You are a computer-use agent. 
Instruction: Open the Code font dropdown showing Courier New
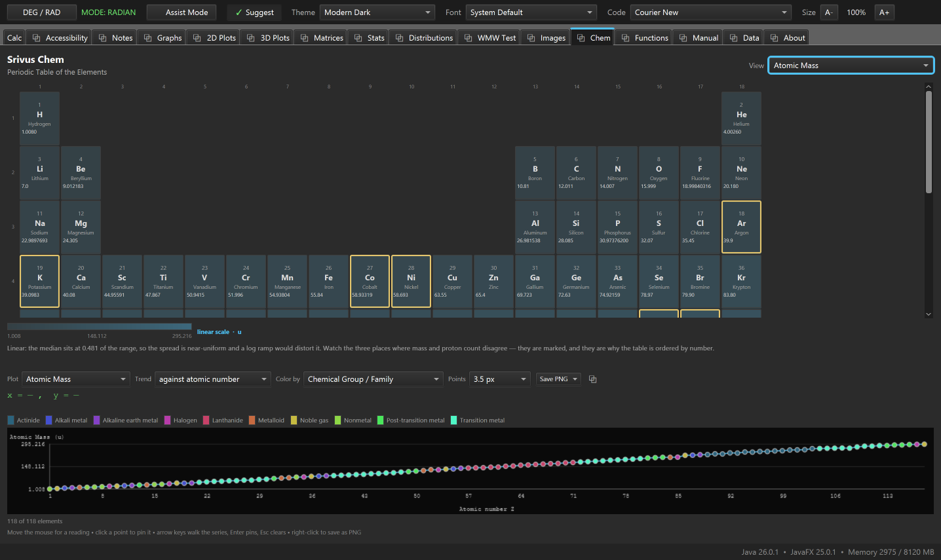(711, 12)
